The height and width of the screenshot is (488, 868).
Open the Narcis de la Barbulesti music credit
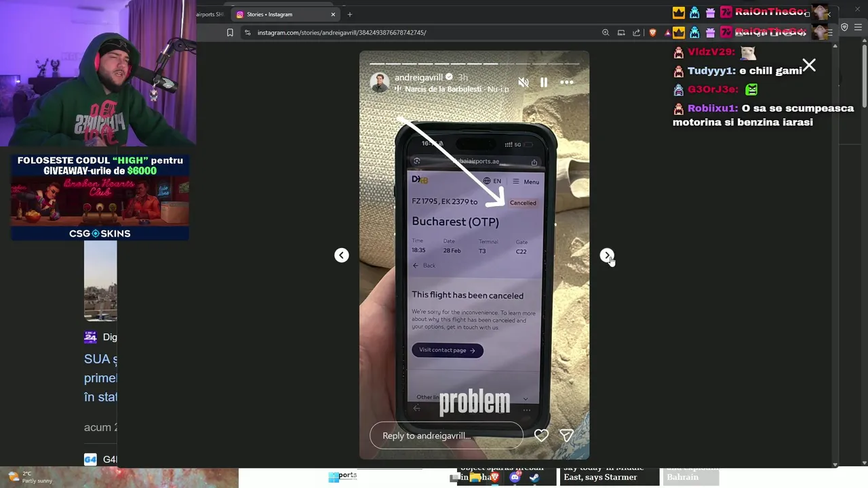click(x=443, y=89)
